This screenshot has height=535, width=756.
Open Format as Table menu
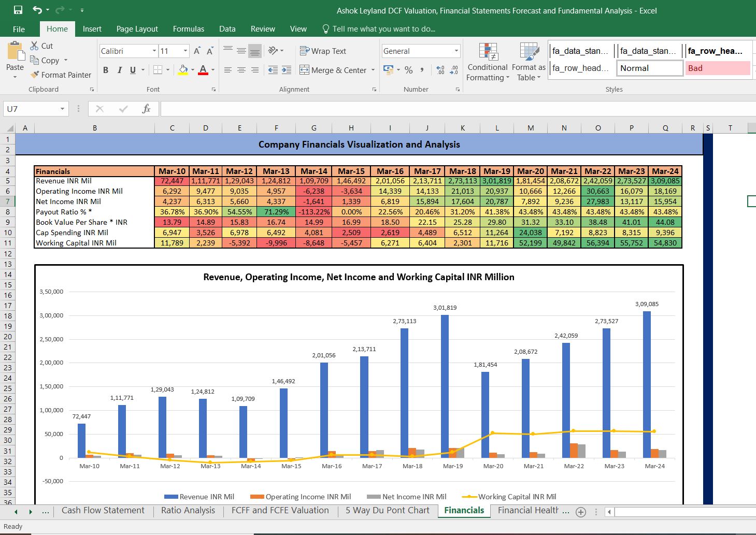529,62
